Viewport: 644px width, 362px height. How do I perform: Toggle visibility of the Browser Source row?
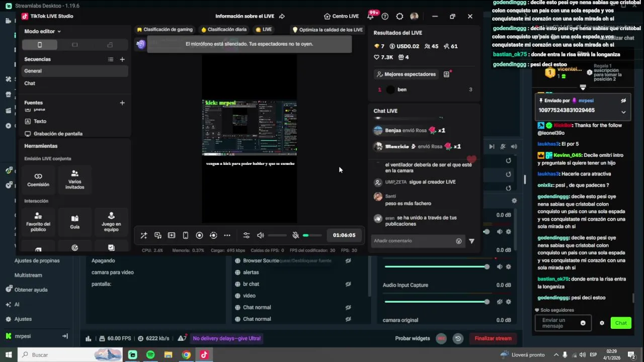click(x=348, y=260)
